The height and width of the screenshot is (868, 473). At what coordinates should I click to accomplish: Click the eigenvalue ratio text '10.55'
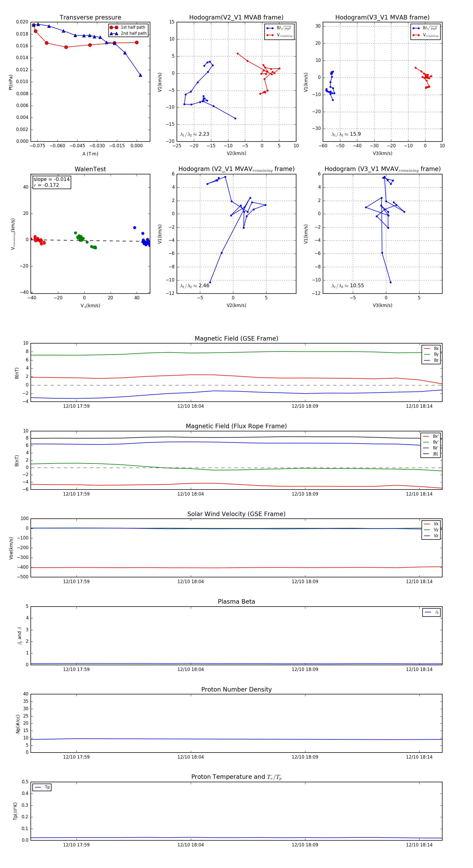pos(357,286)
